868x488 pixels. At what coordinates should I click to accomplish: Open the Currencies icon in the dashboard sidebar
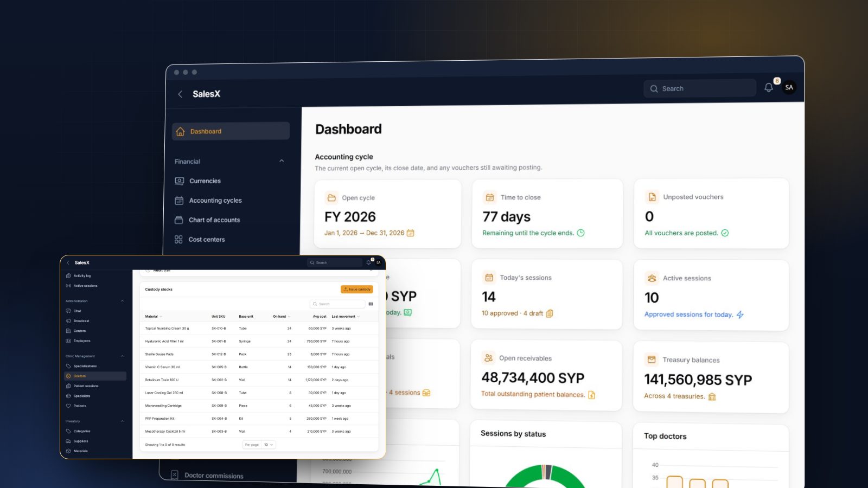pos(179,181)
